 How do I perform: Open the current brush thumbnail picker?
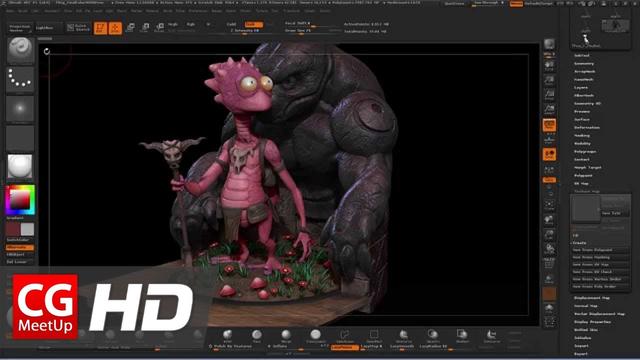point(20,50)
